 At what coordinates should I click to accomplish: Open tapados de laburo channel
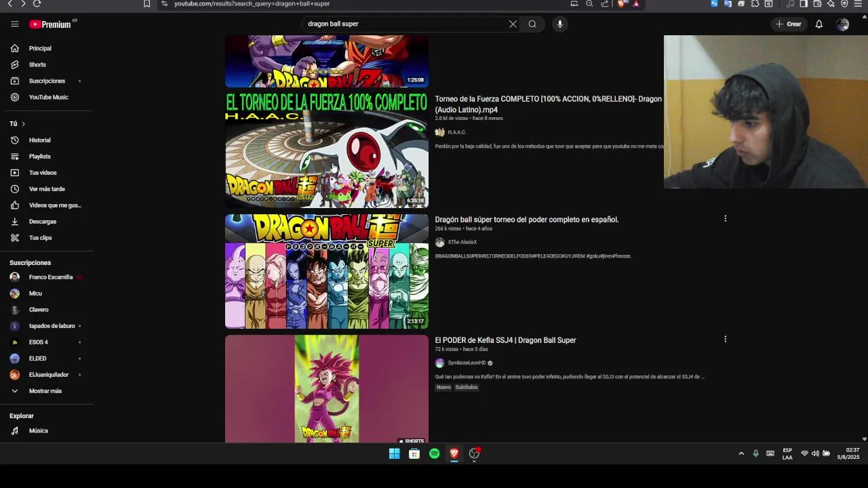coord(52,326)
